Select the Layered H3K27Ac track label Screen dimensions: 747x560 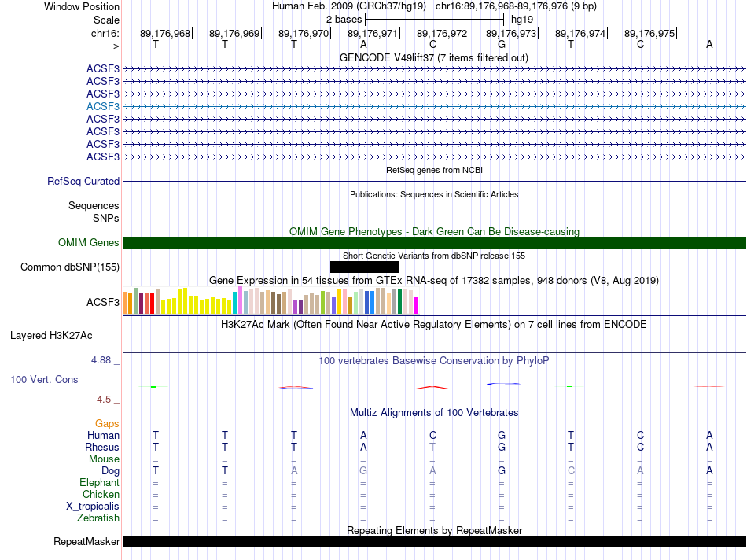pyautogui.click(x=51, y=336)
